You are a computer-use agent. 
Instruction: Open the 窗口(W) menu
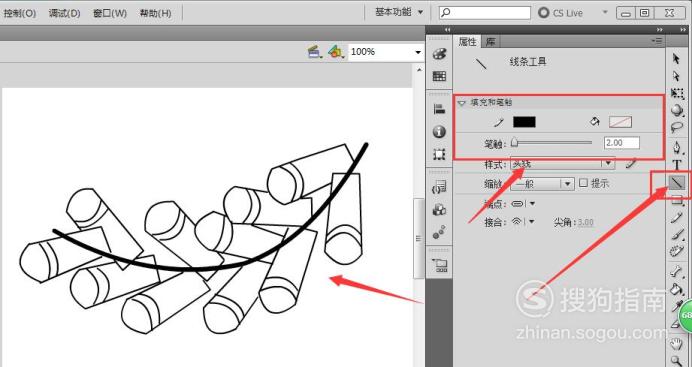[110, 13]
